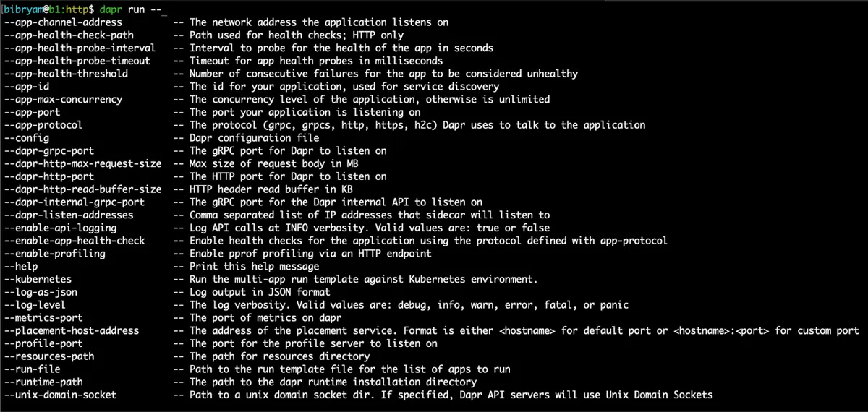
Task: Click the --config option
Action: tap(27, 138)
